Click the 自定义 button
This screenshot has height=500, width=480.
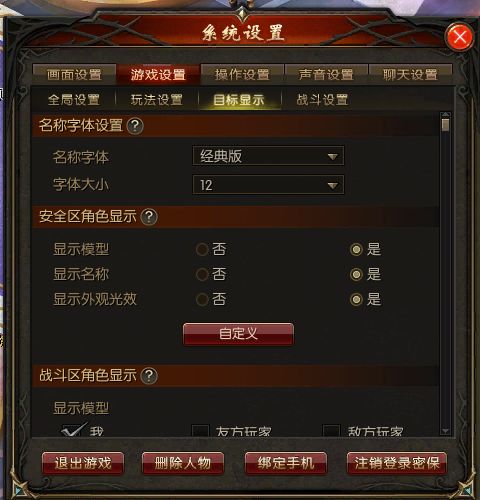click(238, 334)
